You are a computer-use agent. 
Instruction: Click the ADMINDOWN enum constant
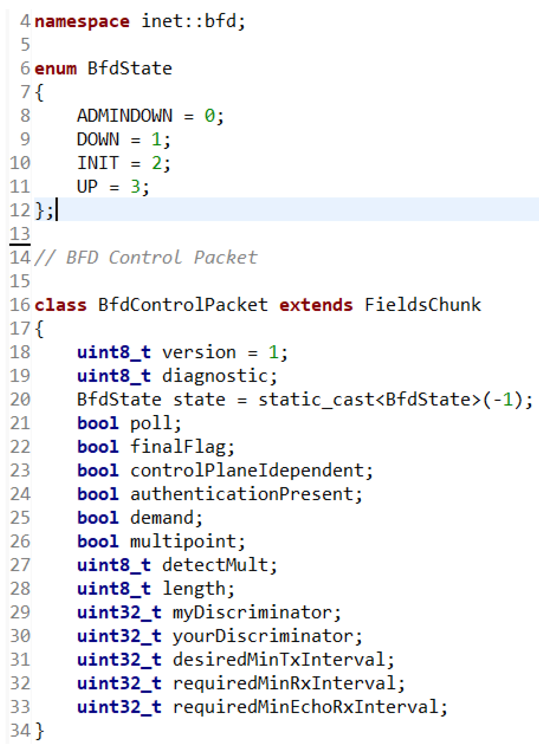[x=124, y=116]
